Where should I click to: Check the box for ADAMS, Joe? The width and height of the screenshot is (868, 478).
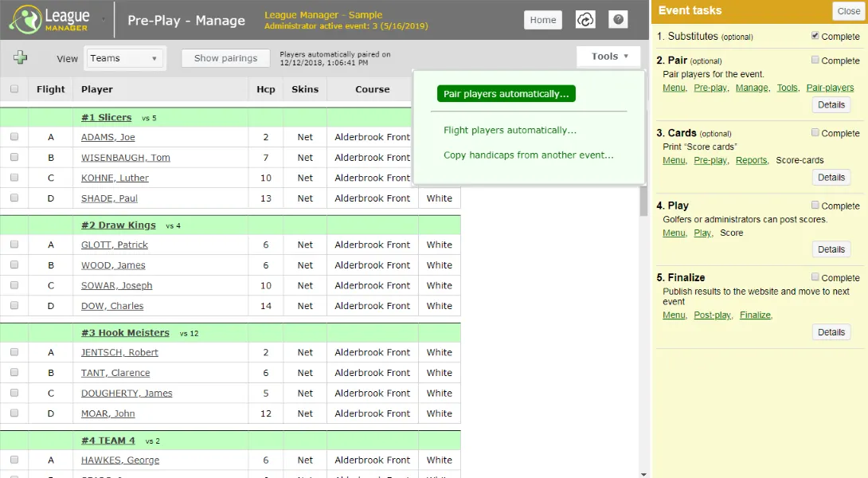(x=14, y=137)
